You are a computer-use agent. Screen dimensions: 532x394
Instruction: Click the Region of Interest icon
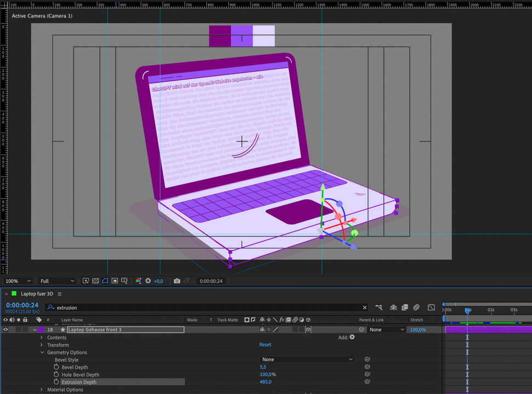(115, 281)
